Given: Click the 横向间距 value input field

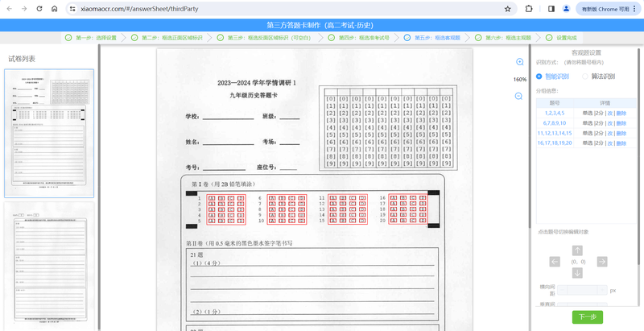Looking at the screenshot, I should click(x=582, y=290).
